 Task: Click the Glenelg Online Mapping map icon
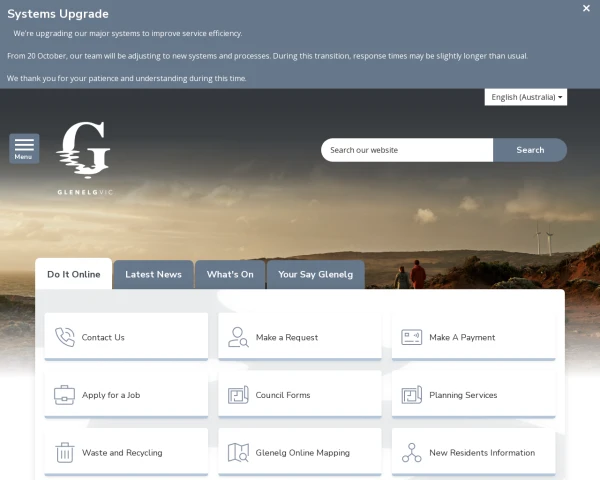tap(238, 452)
